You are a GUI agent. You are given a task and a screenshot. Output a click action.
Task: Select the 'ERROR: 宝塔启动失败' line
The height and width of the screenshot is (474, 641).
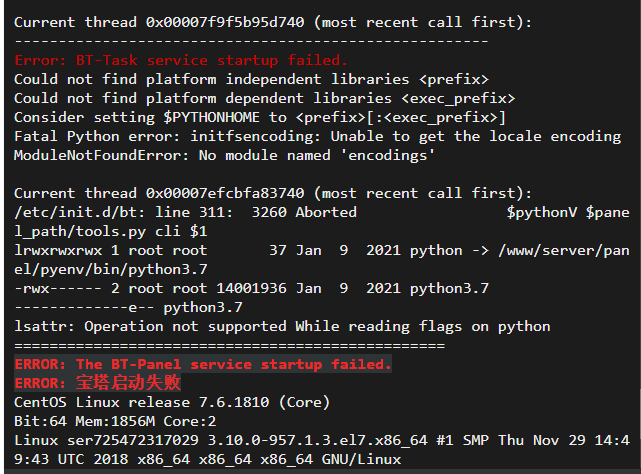point(97,383)
